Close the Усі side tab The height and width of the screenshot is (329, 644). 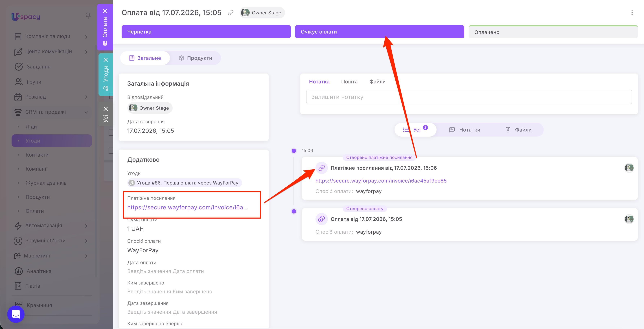click(x=106, y=109)
